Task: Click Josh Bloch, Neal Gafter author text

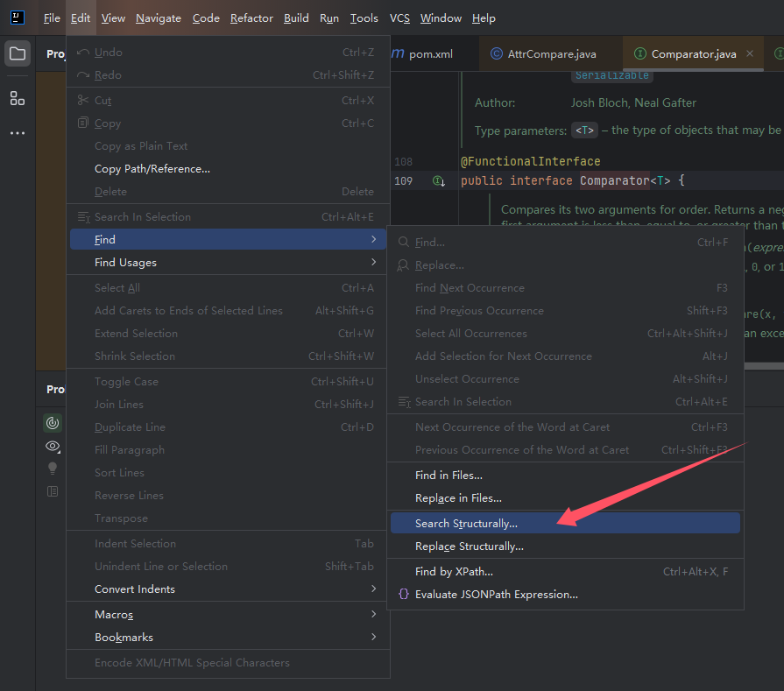Action: point(633,102)
